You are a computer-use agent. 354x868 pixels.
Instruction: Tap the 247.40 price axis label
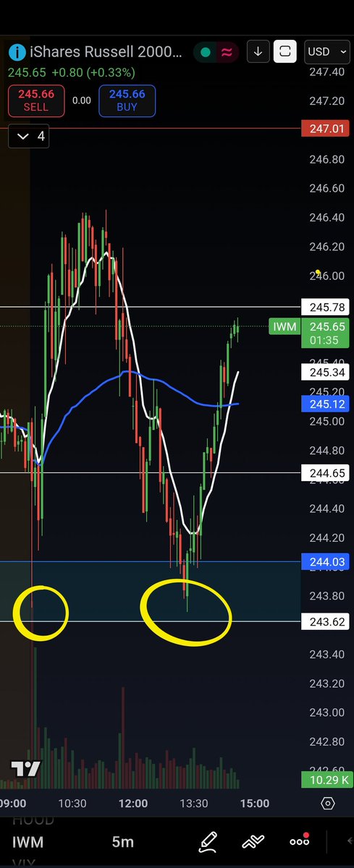pyautogui.click(x=326, y=72)
